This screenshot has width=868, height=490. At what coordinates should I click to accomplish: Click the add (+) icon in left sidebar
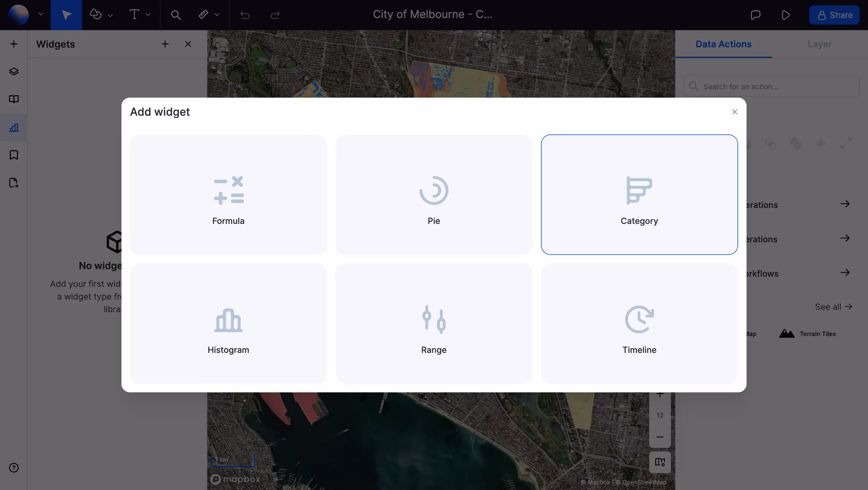click(x=14, y=44)
